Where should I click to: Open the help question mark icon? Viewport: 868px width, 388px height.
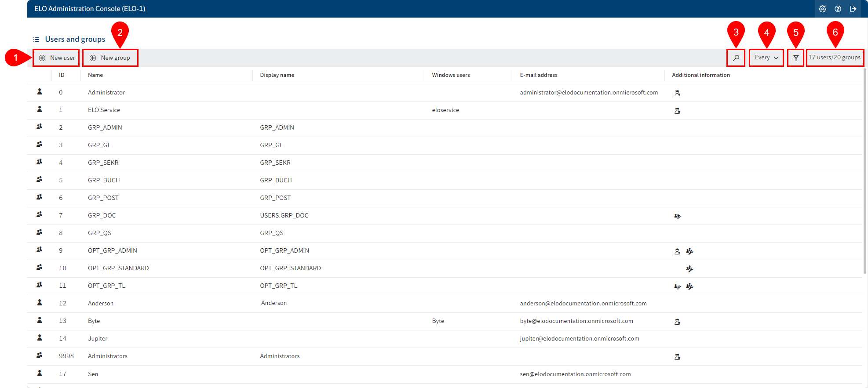[838, 9]
